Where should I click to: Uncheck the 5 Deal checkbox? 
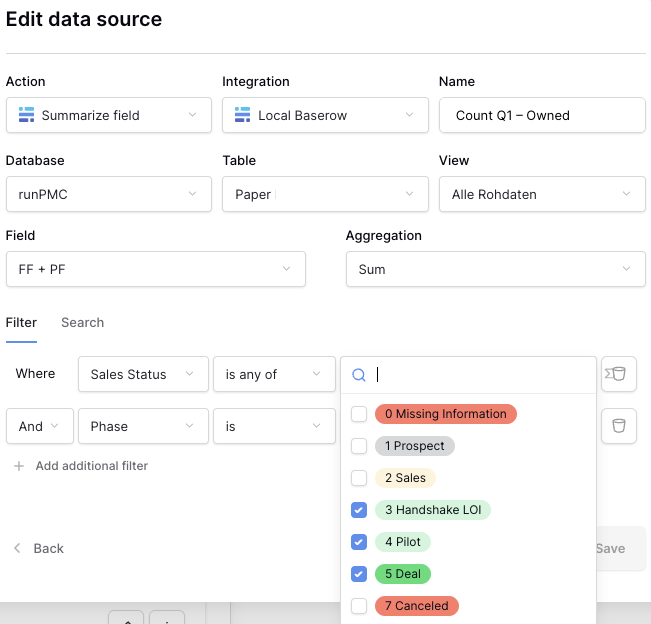pos(359,574)
